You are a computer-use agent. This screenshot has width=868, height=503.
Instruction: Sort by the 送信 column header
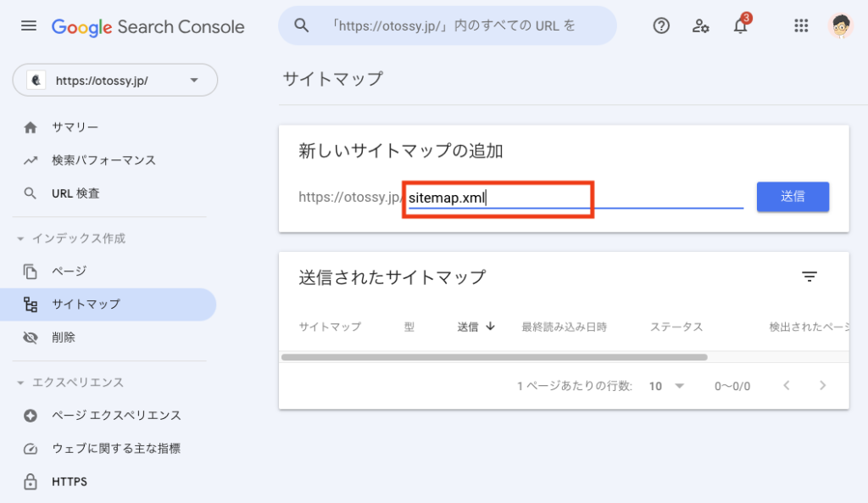pos(476,327)
